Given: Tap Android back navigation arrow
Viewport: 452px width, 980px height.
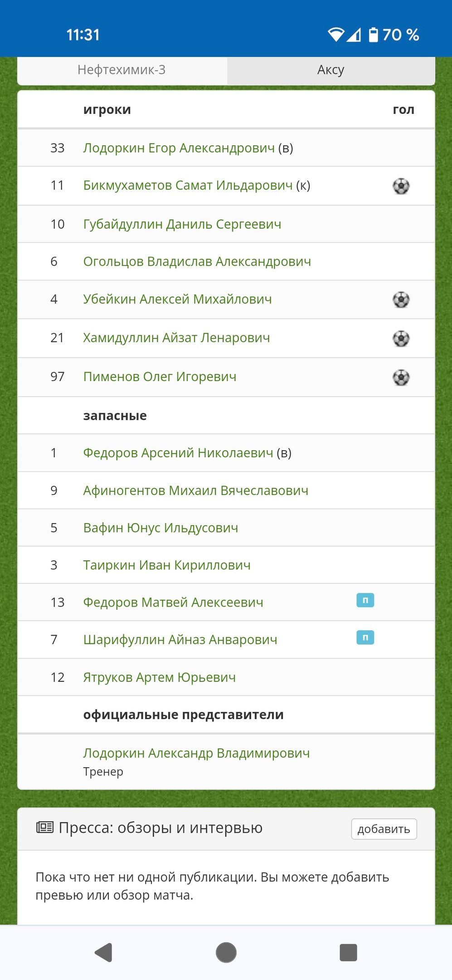Looking at the screenshot, I should pyautogui.click(x=104, y=952).
